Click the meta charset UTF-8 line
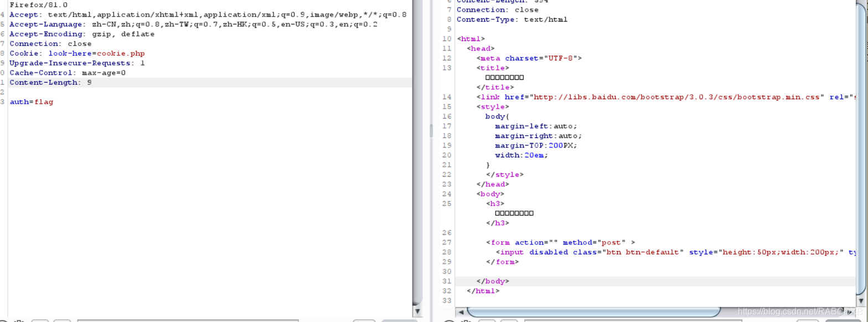Viewport: 868px width, 322px height. click(x=529, y=58)
